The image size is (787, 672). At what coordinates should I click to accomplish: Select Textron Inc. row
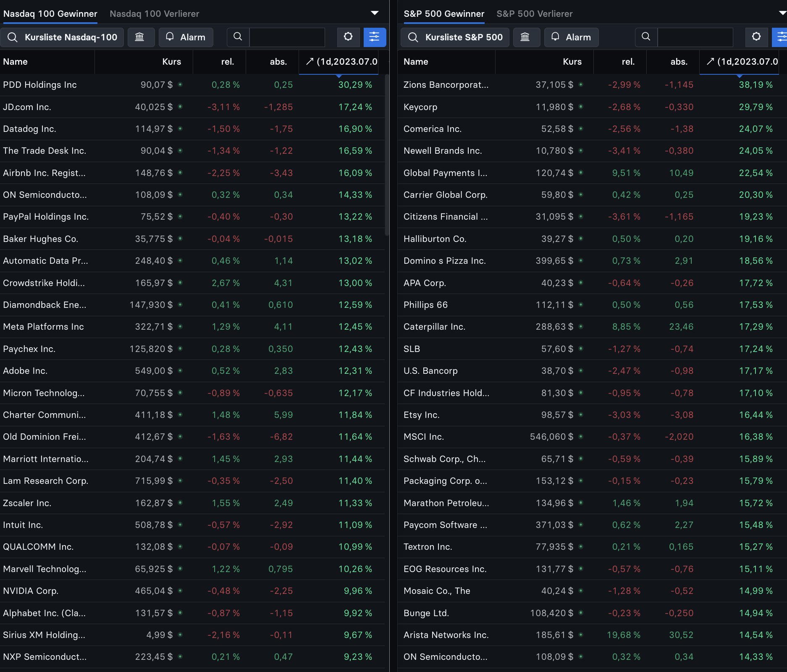[x=592, y=547]
